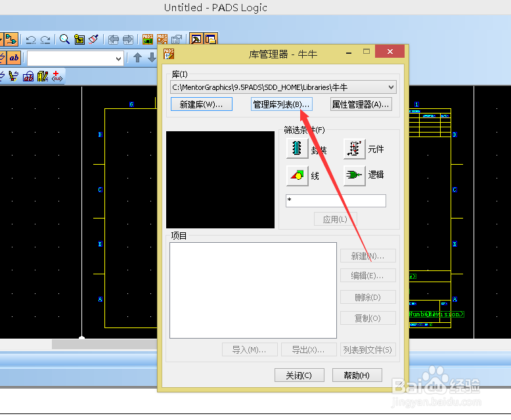The height and width of the screenshot is (420, 511).
Task: Click the black preview pane in dialog
Action: click(220, 180)
